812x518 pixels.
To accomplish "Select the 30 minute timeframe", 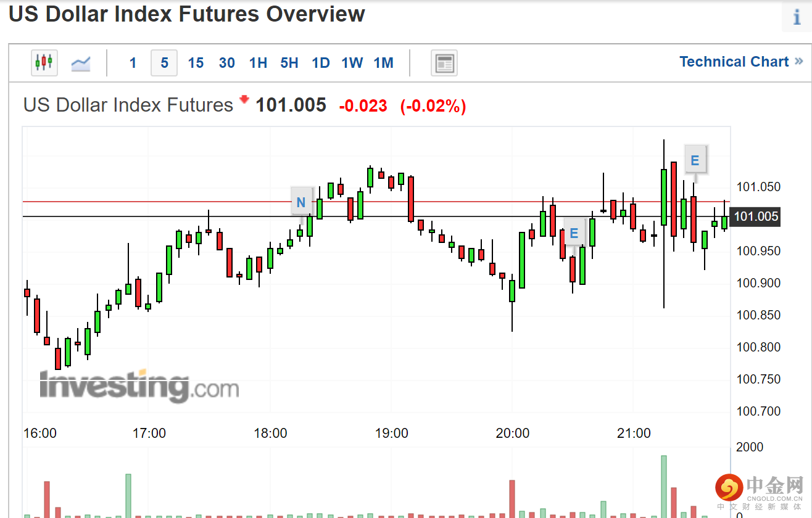I will tap(227, 63).
